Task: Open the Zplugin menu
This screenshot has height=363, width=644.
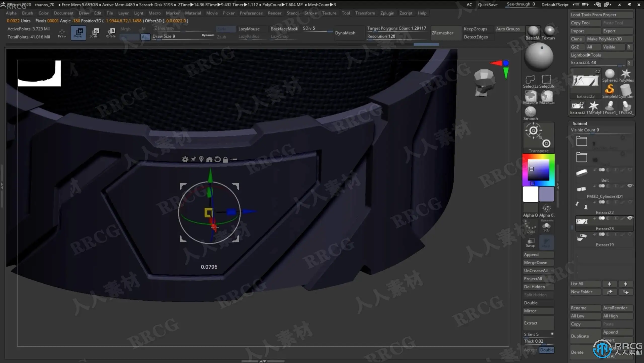Action: (x=387, y=13)
